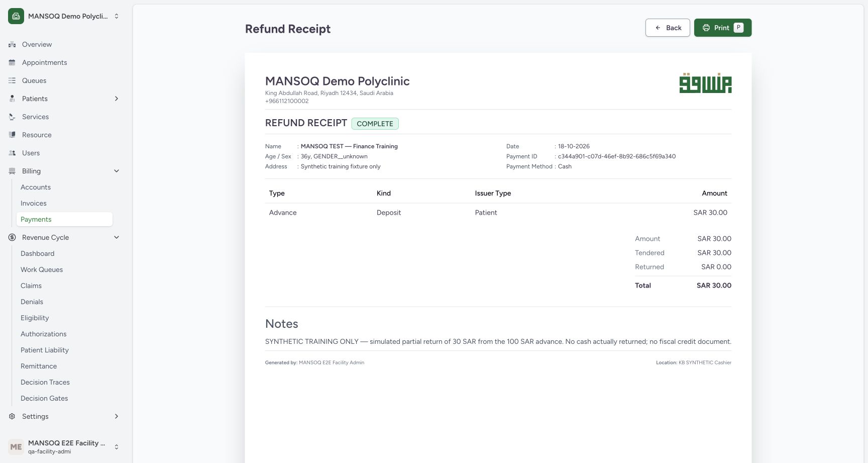Click the Total SAR 30.00 amount
Screen dimensions: 868x463
pyautogui.click(x=714, y=286)
